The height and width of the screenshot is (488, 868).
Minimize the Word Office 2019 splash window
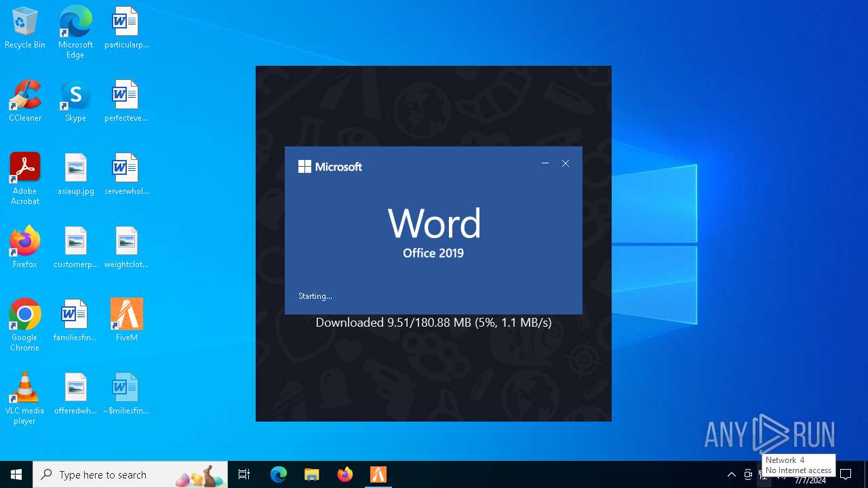point(545,163)
